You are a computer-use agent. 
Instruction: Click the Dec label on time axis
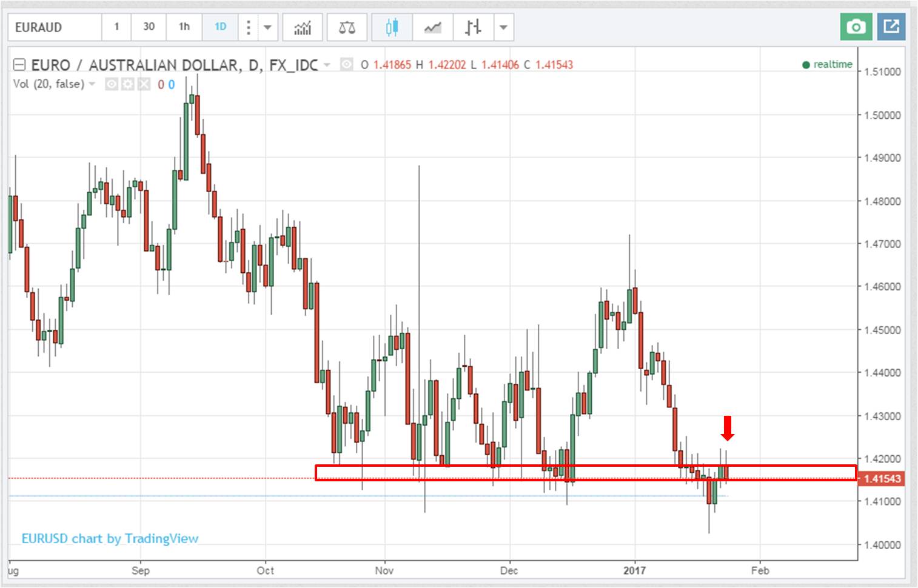point(509,570)
